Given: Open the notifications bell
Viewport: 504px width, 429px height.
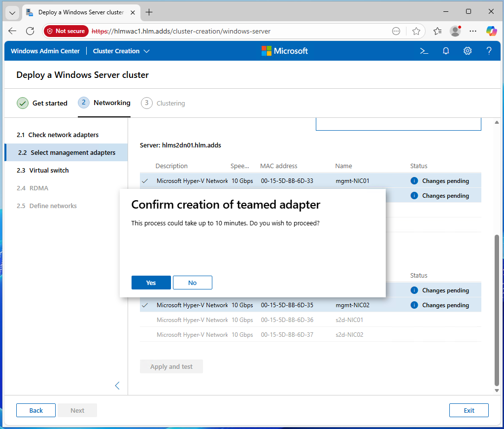Looking at the screenshot, I should pyautogui.click(x=446, y=51).
